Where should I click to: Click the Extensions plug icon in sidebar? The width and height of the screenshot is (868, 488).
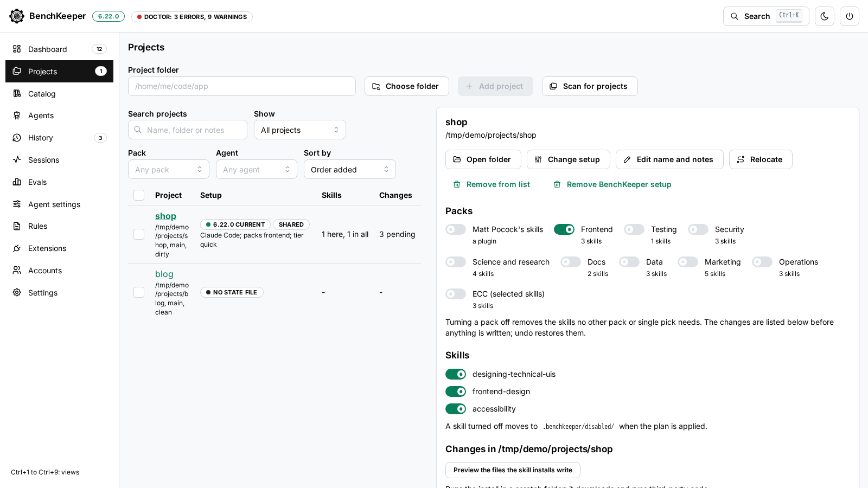tap(17, 248)
